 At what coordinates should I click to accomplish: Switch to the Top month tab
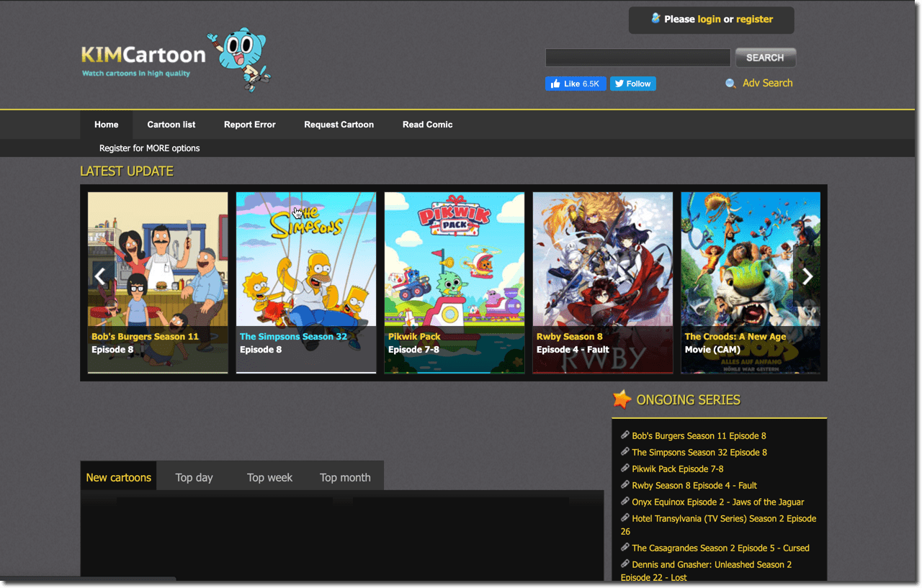pos(345,477)
